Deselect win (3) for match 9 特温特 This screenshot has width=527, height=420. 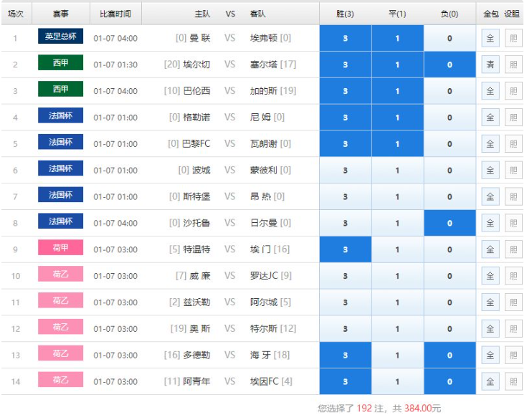coord(345,249)
